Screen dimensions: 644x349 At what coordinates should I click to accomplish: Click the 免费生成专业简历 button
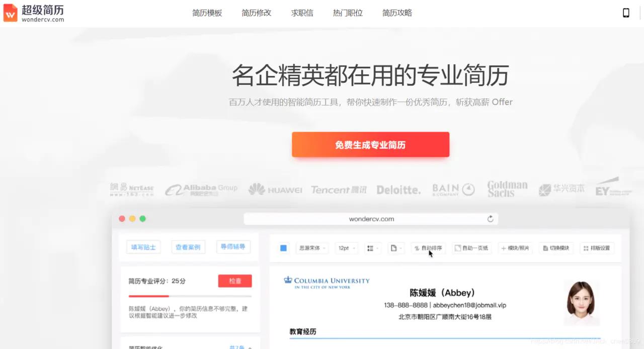[x=370, y=144]
